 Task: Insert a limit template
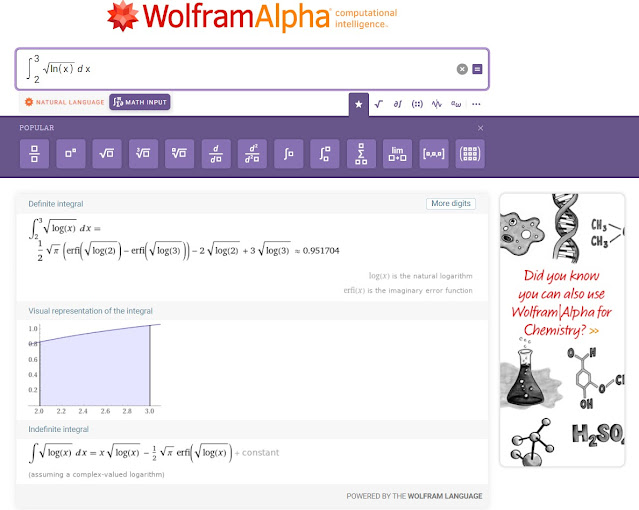pyautogui.click(x=397, y=154)
